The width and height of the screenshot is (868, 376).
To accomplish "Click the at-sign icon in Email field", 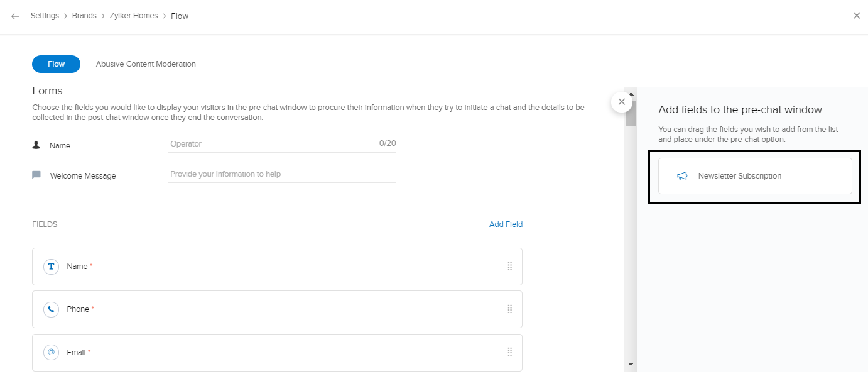I will tap(51, 353).
